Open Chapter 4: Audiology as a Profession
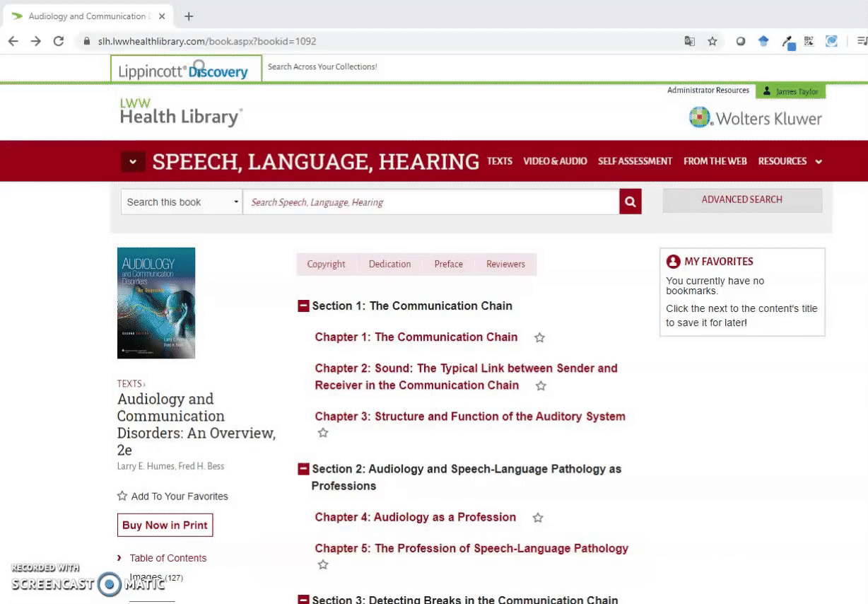Image resolution: width=868 pixels, height=604 pixels. pos(416,517)
